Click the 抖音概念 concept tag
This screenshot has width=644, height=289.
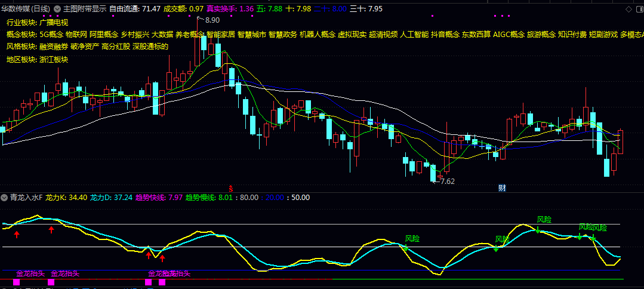tap(445, 35)
